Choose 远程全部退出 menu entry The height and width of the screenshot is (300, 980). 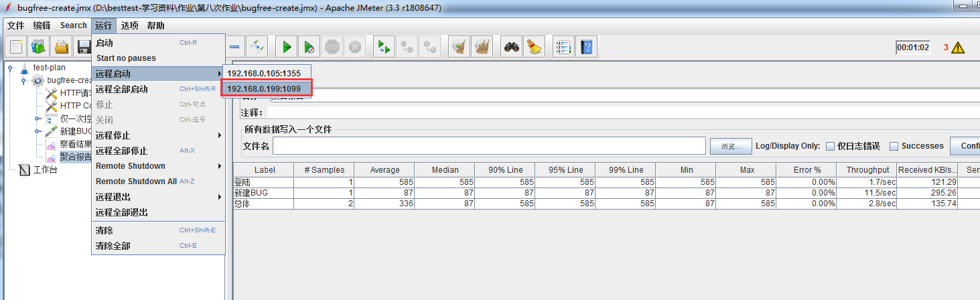[x=158, y=212]
